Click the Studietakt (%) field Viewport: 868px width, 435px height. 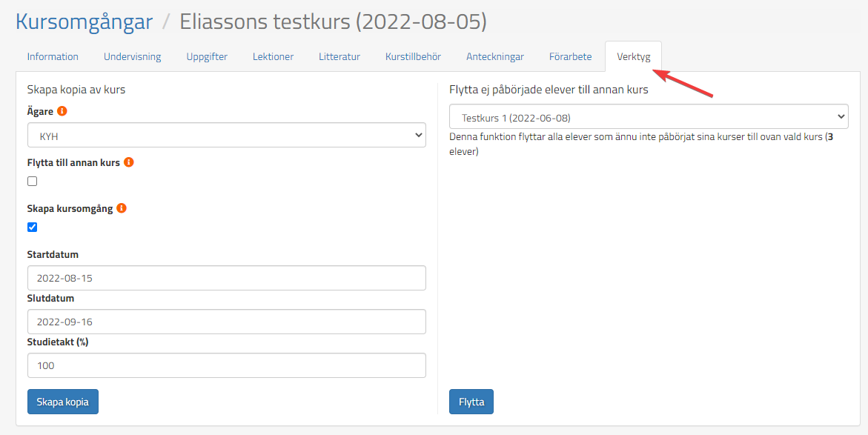(226, 365)
